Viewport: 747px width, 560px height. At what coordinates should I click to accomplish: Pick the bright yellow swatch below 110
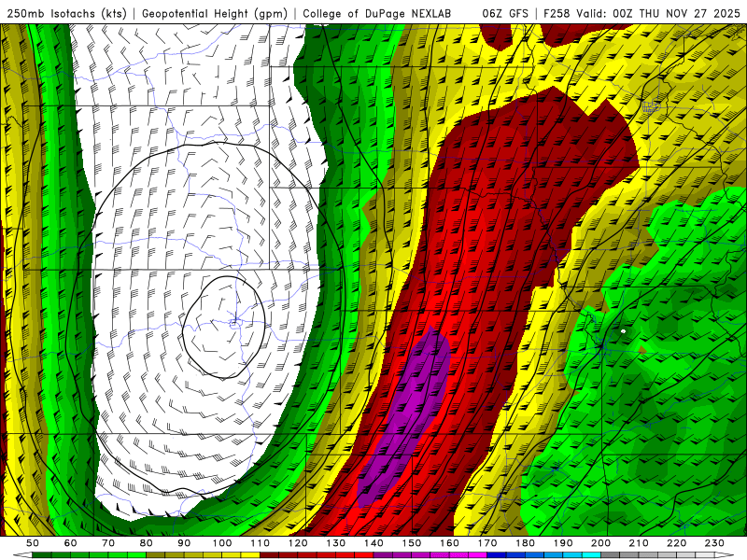250,555
